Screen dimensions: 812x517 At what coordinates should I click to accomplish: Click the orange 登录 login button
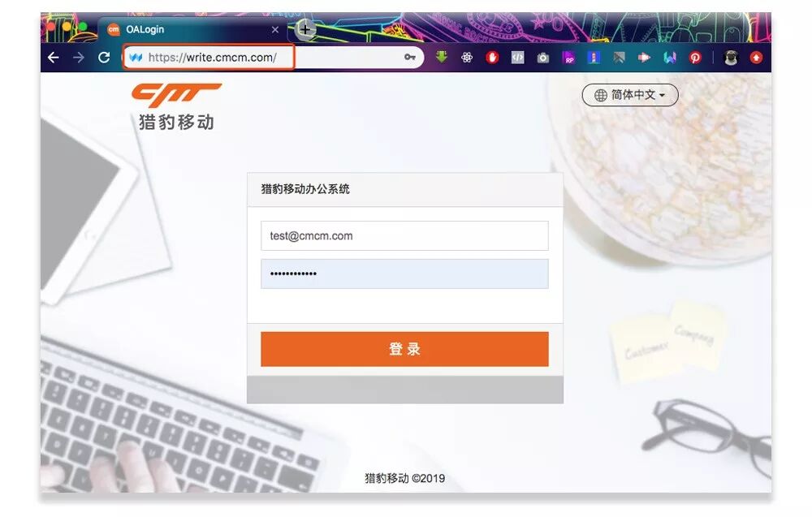click(404, 349)
